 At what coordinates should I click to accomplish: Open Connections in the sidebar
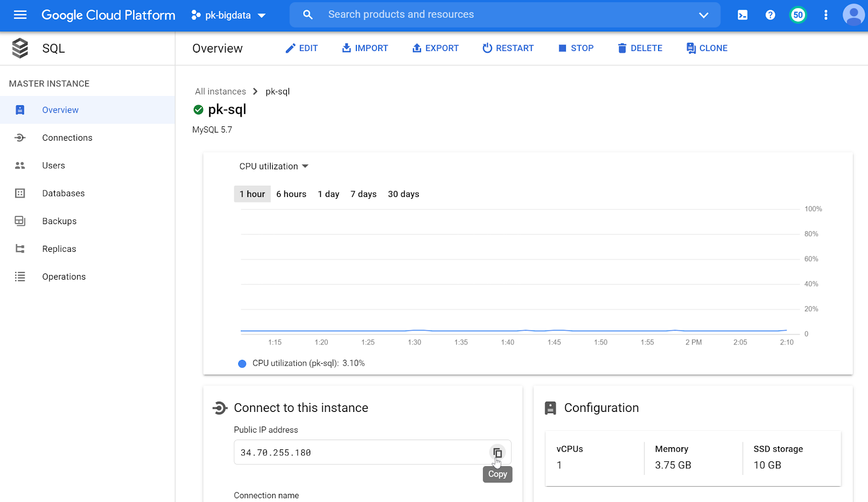[87, 138]
